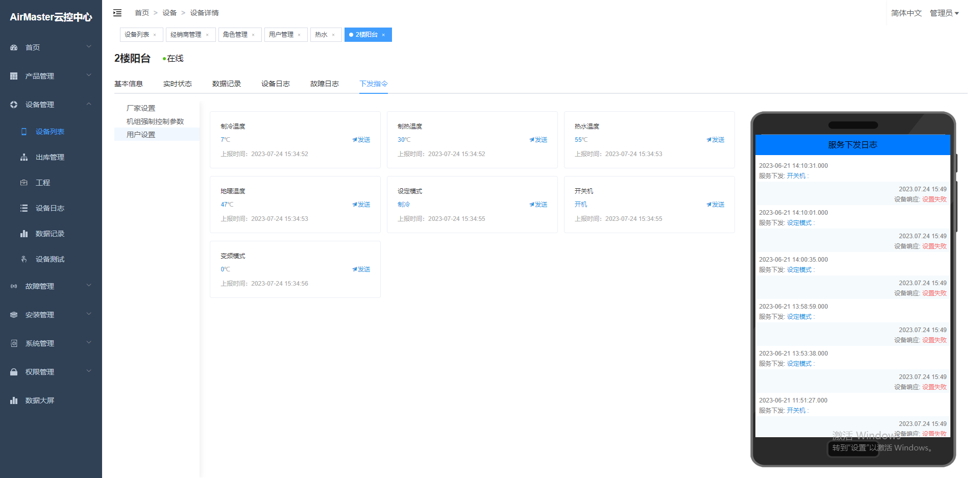Open the 管理员 user dropdown
Viewport: 980px width, 478px height.
coord(944,13)
